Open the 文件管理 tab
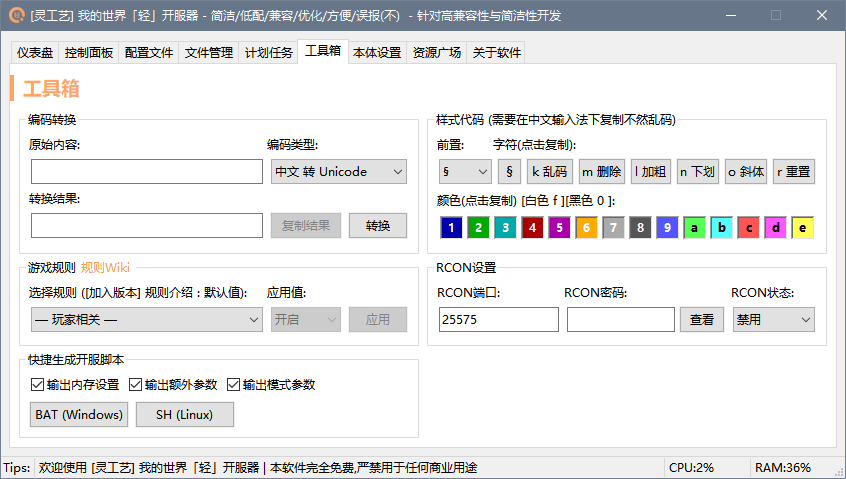The width and height of the screenshot is (846, 479). coord(208,52)
